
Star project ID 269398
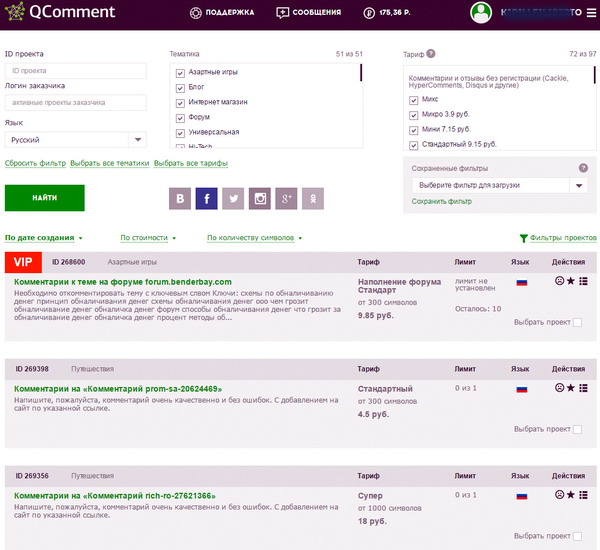click(571, 388)
